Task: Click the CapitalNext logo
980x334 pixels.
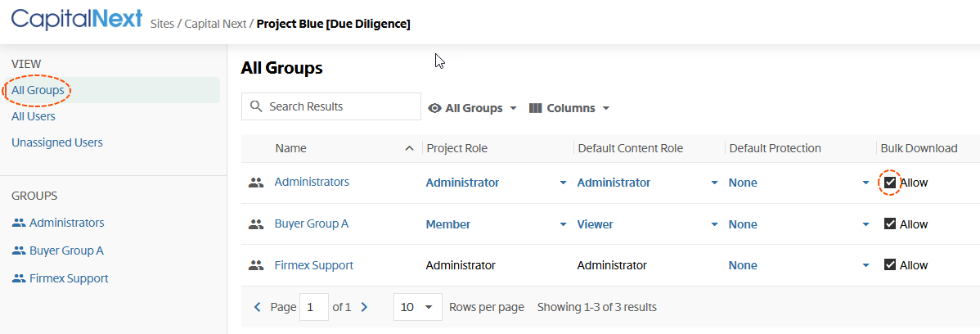Action: tap(77, 20)
